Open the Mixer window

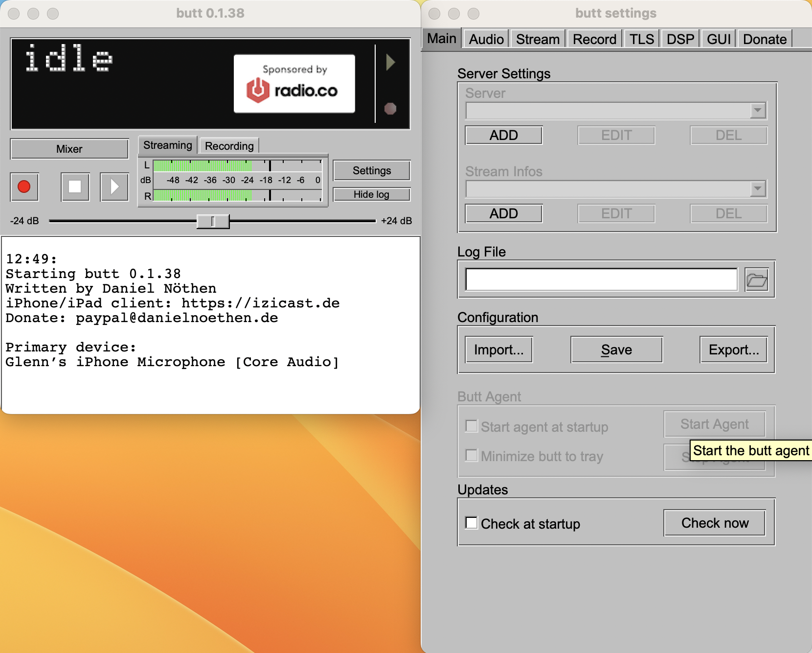[x=69, y=149]
